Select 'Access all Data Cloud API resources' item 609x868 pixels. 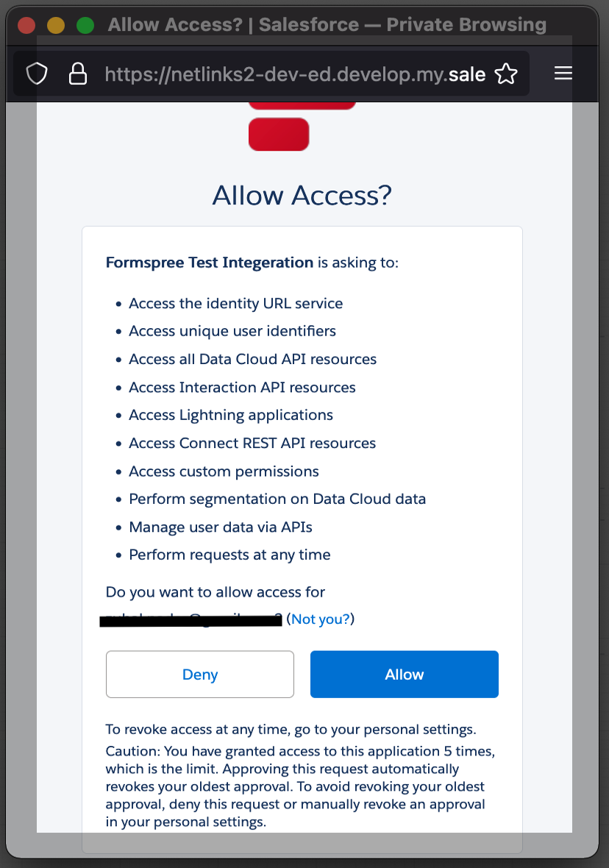pos(252,359)
